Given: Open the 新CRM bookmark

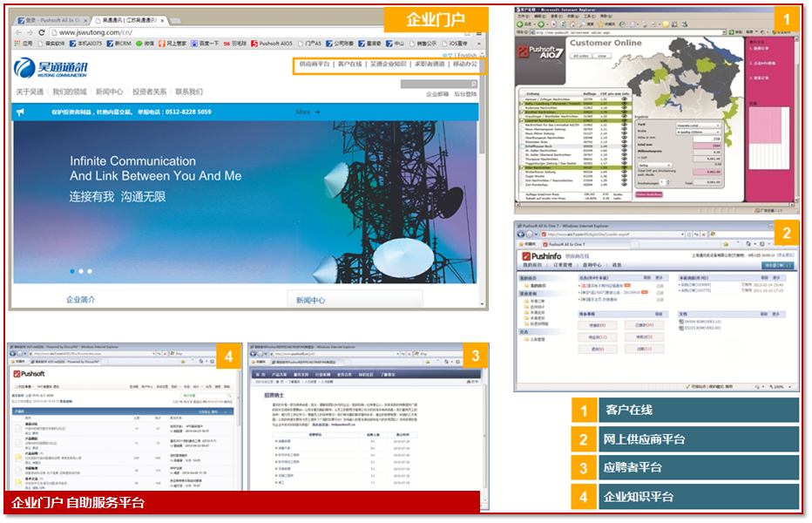Looking at the screenshot, I should 119,44.
